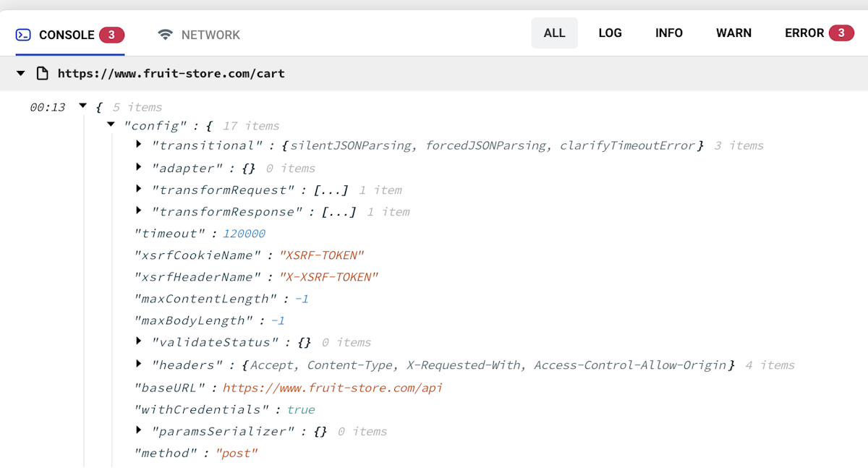This screenshot has height=468, width=868.
Task: Click the red error count badge on Console
Action: (111, 35)
